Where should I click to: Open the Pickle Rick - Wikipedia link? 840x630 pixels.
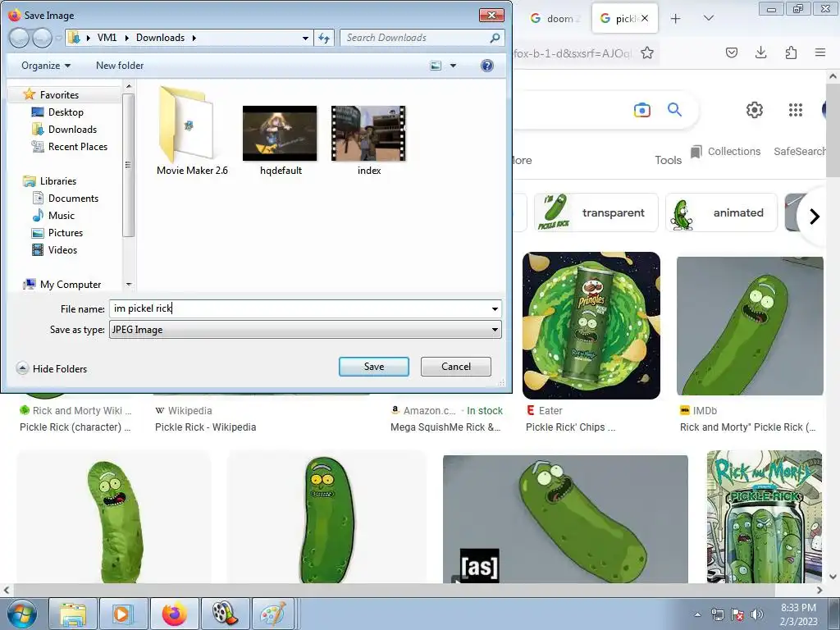[x=205, y=427]
